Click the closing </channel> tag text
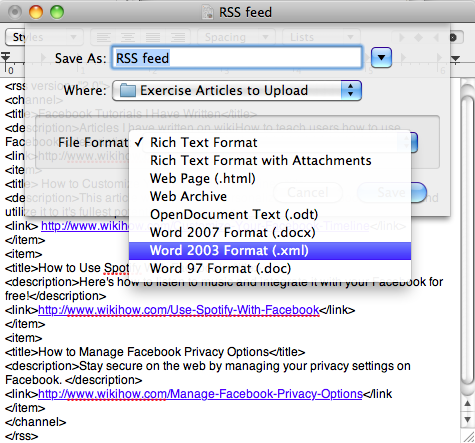This screenshot has width=475, height=443. (x=36, y=422)
